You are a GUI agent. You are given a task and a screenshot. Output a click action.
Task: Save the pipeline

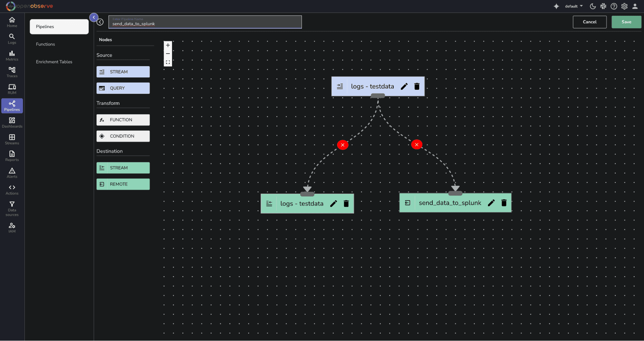[x=626, y=22]
